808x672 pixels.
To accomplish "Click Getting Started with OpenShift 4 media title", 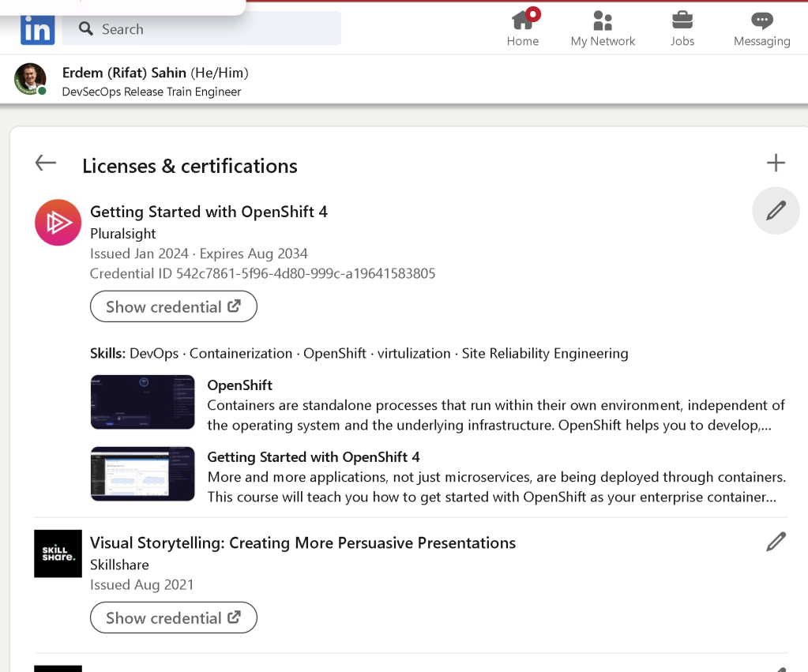I will pos(314,456).
